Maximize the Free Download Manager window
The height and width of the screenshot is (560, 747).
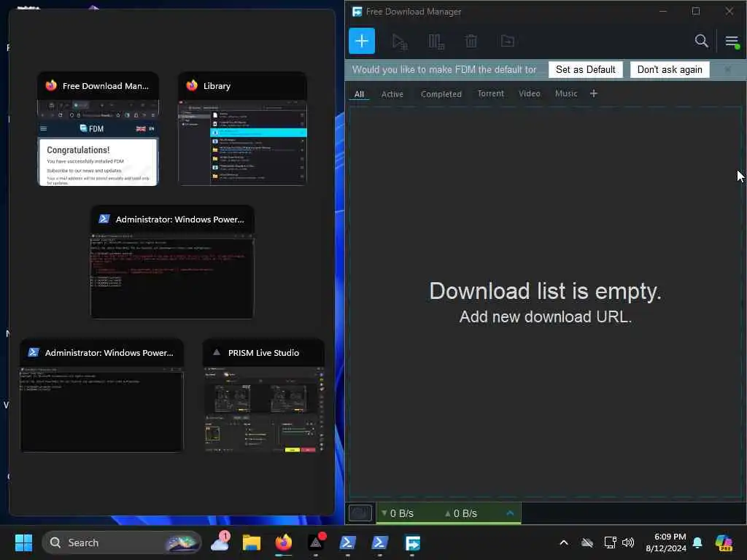[x=696, y=11]
